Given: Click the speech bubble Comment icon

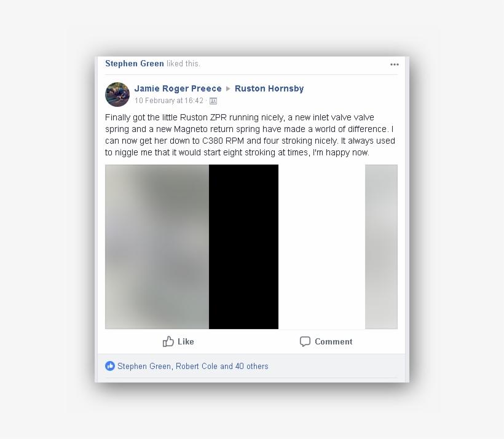Looking at the screenshot, I should click(305, 341).
